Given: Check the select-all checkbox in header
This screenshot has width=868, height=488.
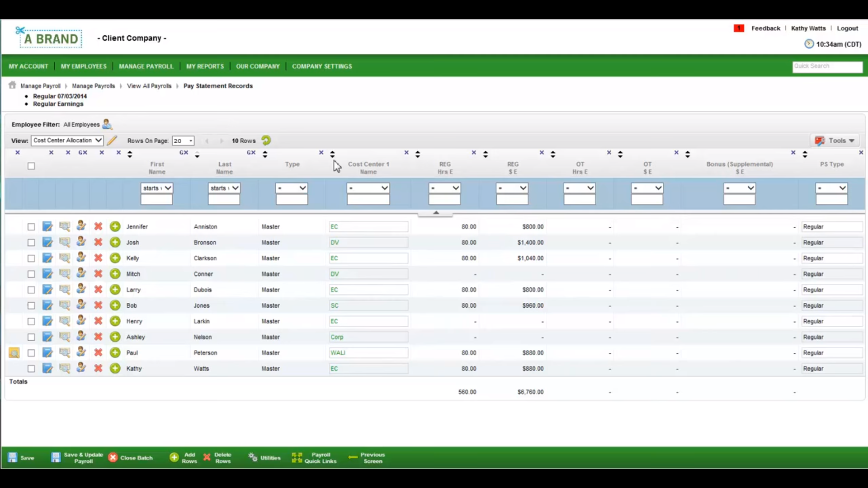Looking at the screenshot, I should click(31, 166).
